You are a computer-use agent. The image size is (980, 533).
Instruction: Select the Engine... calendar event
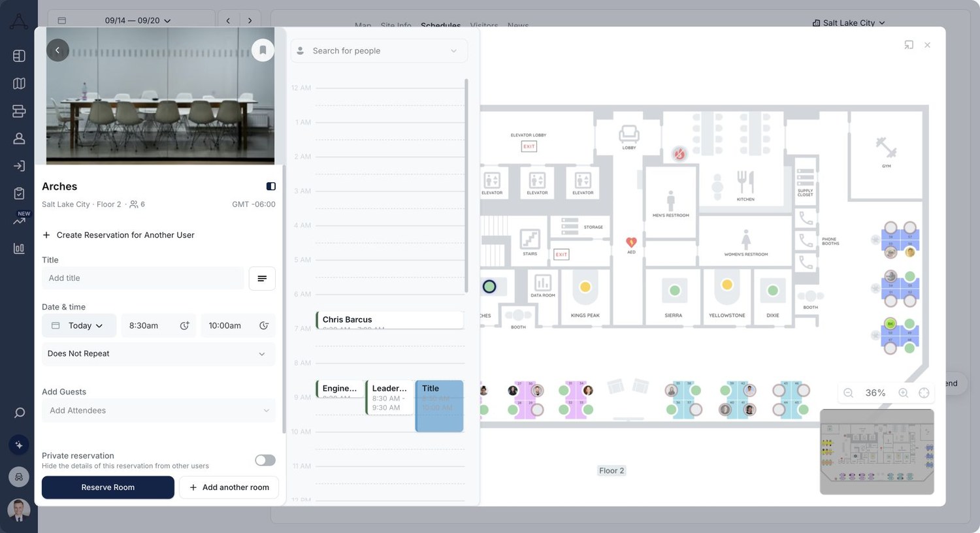tap(338, 389)
